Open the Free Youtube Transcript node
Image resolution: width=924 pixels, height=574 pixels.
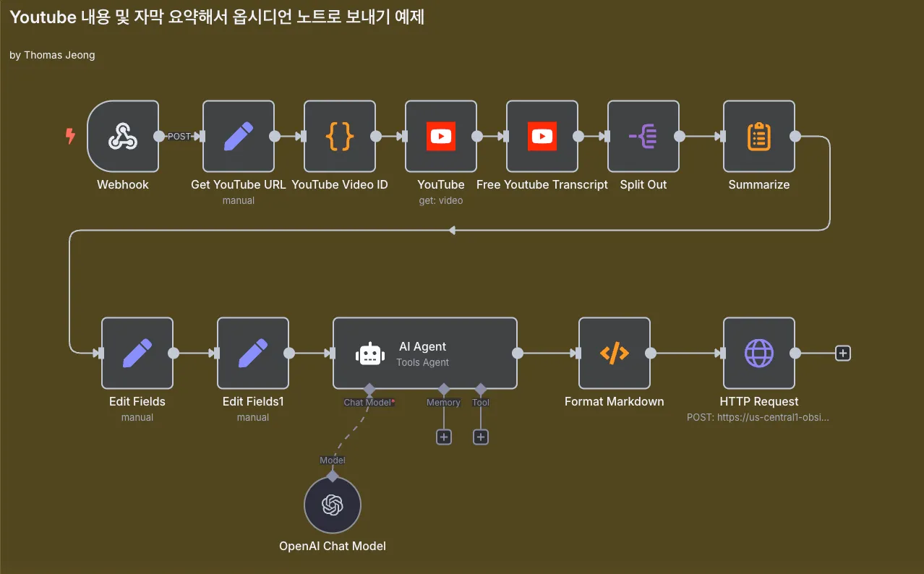click(542, 136)
